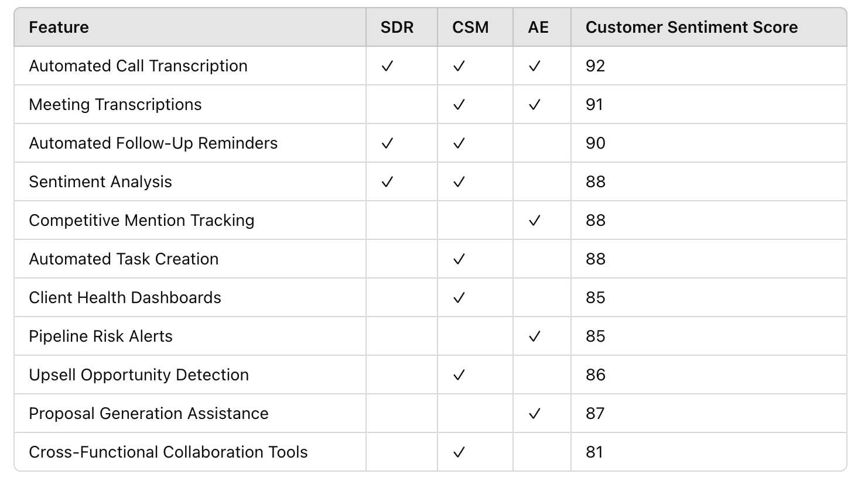Click the SDR checkmark for Automated Follow-Up Reminders
This screenshot has height=481, width=868.
(x=387, y=143)
